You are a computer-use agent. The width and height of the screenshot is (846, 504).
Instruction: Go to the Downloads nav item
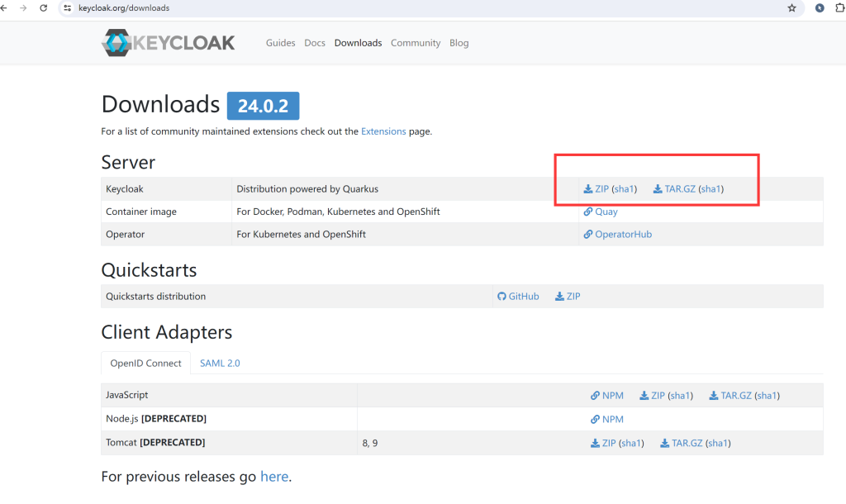tap(359, 43)
